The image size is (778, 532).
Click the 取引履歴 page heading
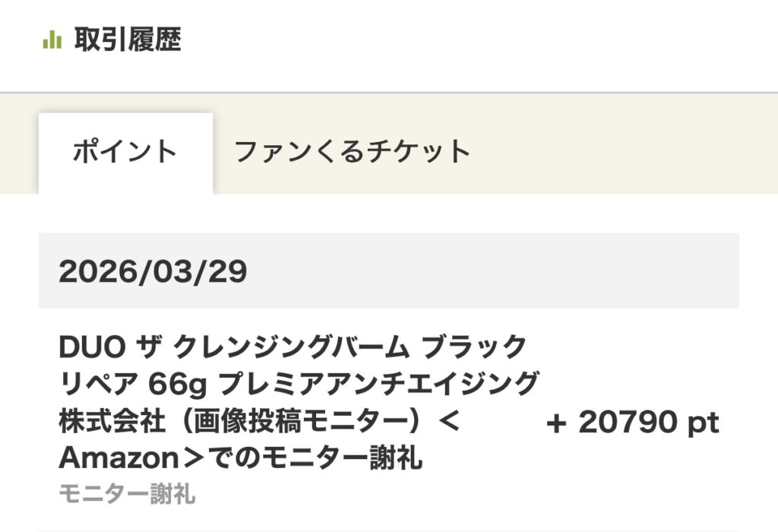coord(127,40)
